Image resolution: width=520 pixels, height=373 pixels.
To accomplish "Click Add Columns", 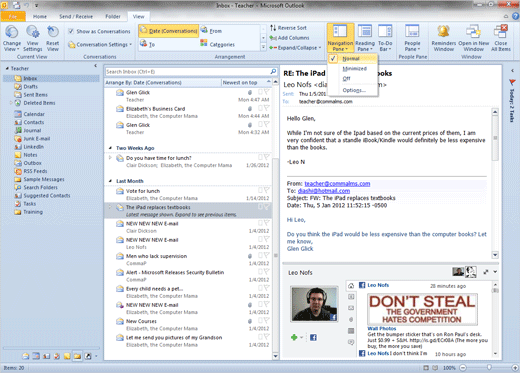I will tap(289, 38).
